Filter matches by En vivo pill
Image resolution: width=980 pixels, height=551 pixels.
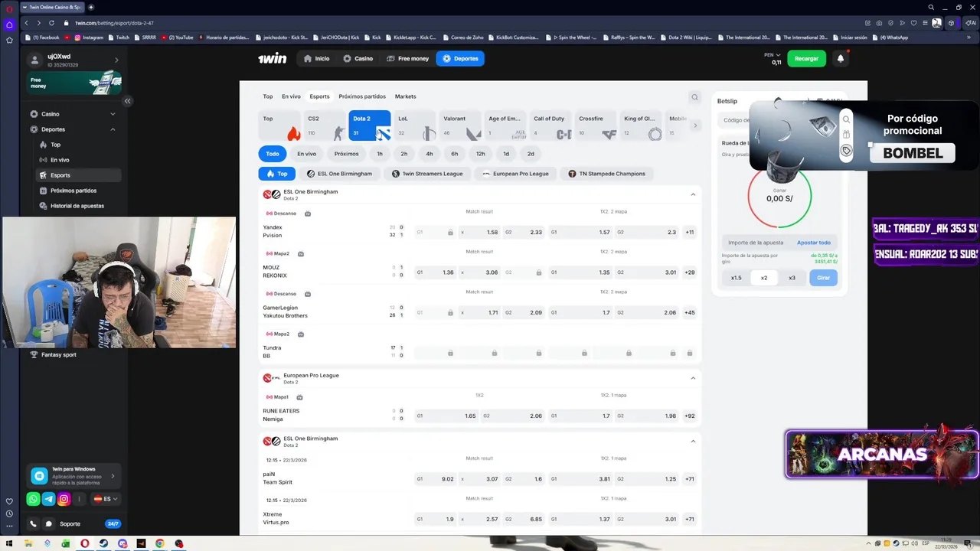point(306,154)
